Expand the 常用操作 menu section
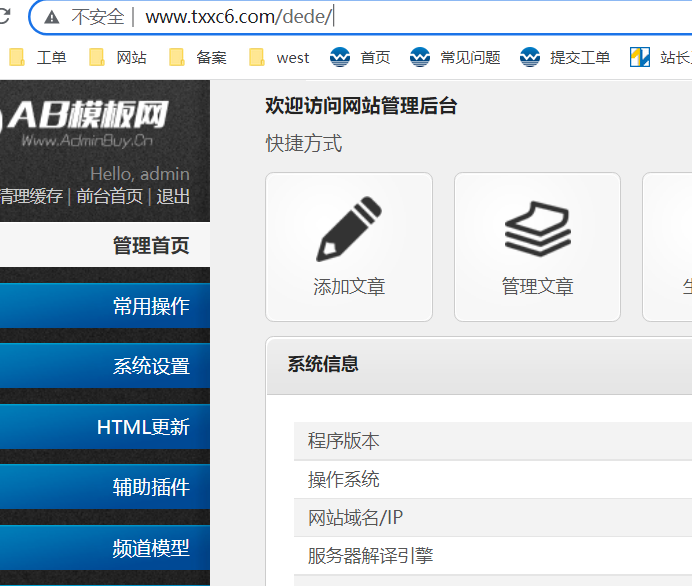 105,306
